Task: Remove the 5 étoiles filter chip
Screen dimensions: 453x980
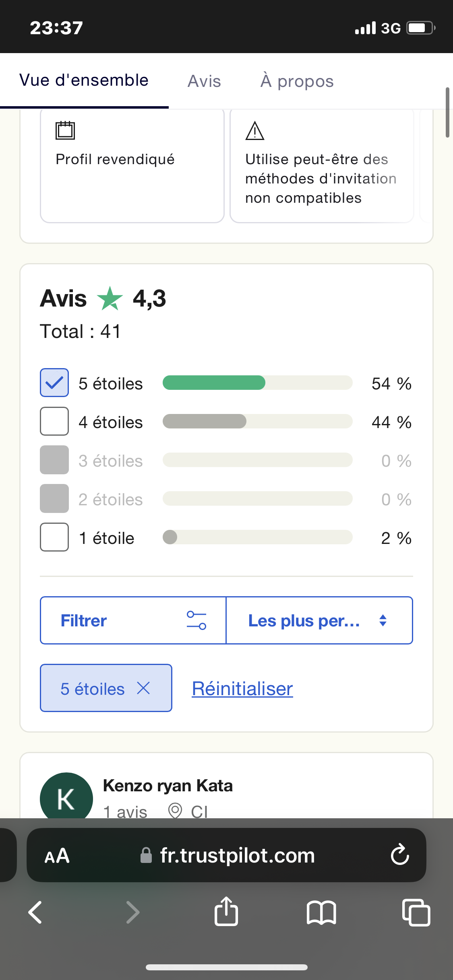Action: click(x=143, y=688)
